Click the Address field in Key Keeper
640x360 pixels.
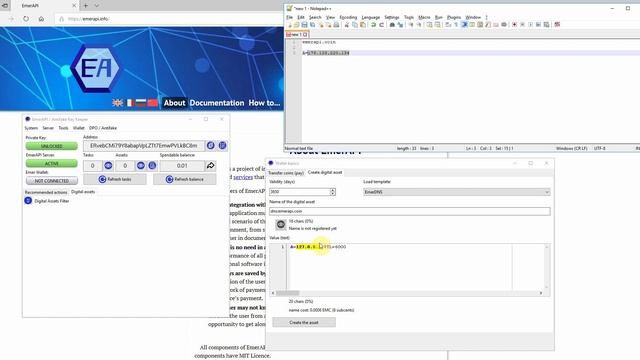click(144, 145)
